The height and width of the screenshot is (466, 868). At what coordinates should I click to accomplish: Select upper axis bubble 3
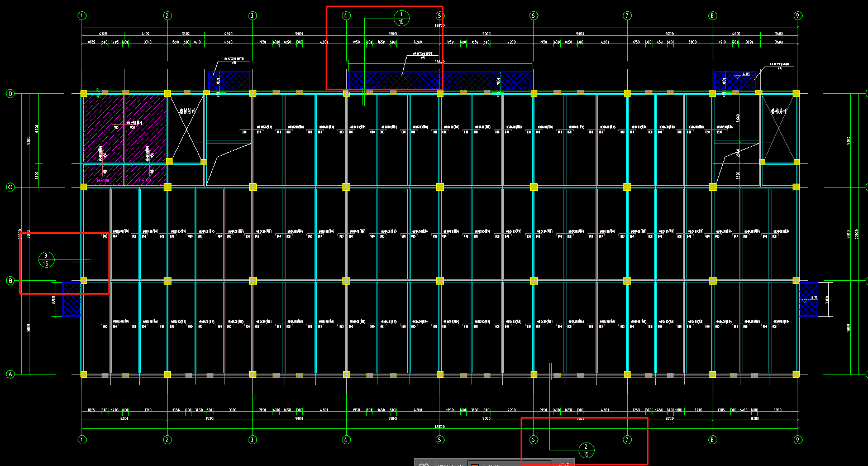click(252, 16)
